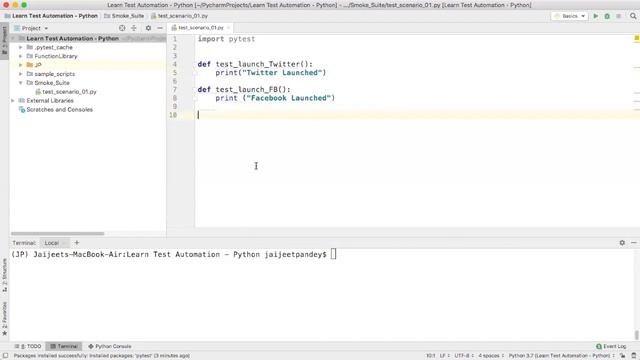
Task: Select Scratches and Consoles tree item
Action: 60,109
